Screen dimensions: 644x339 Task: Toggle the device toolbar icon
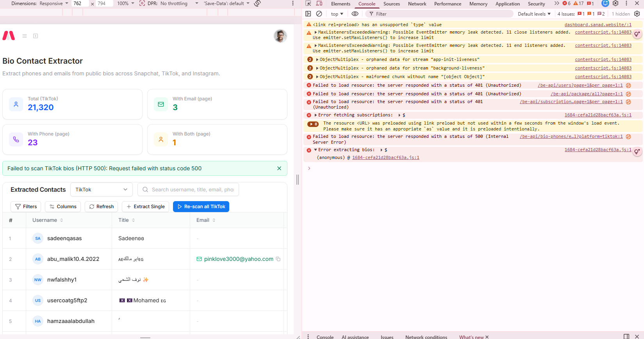click(x=319, y=4)
